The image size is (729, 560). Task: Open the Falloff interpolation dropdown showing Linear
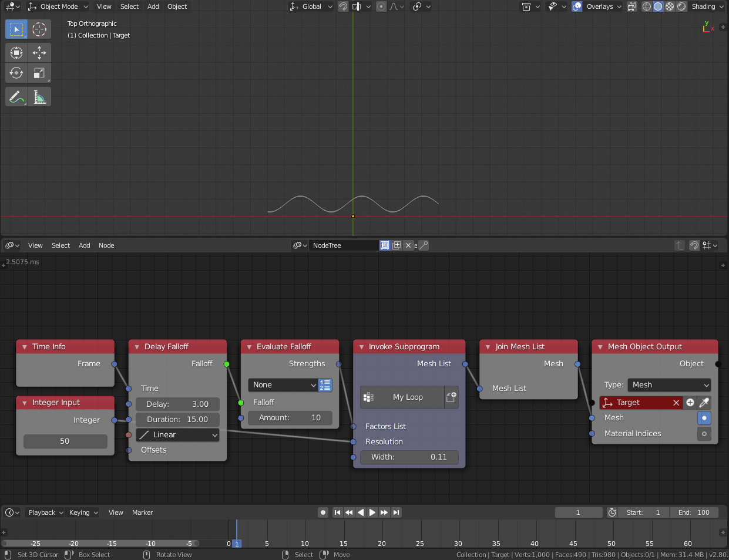coord(177,434)
